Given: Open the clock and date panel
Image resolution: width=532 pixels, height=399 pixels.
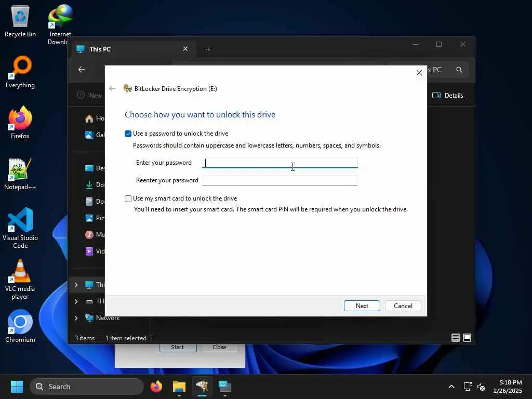Looking at the screenshot, I should point(507,387).
